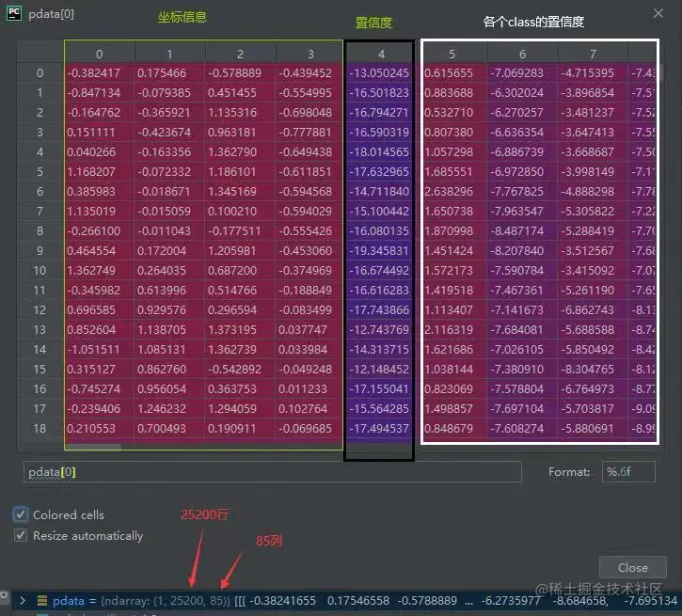Click cell with value -0.847134

point(100,92)
